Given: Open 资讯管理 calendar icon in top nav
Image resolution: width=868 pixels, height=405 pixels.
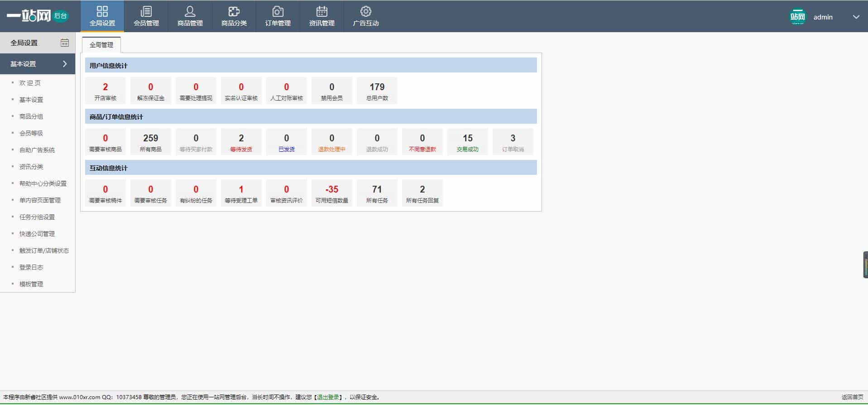Looking at the screenshot, I should click(x=322, y=11).
